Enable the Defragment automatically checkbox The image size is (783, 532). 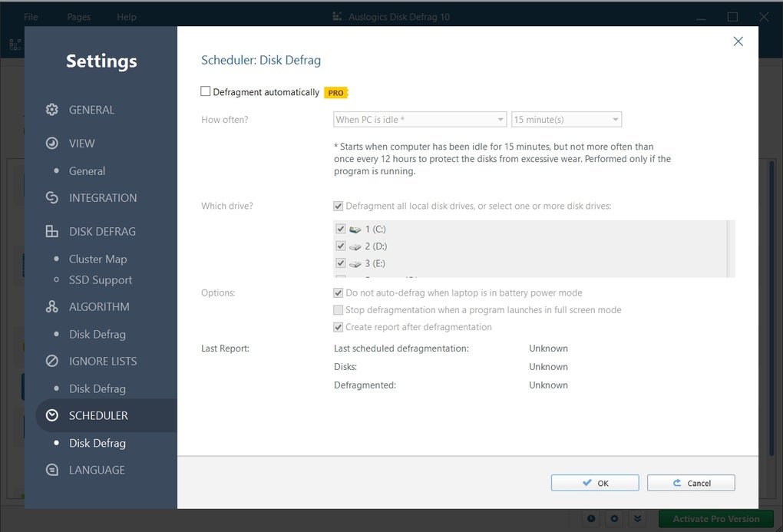[206, 91]
